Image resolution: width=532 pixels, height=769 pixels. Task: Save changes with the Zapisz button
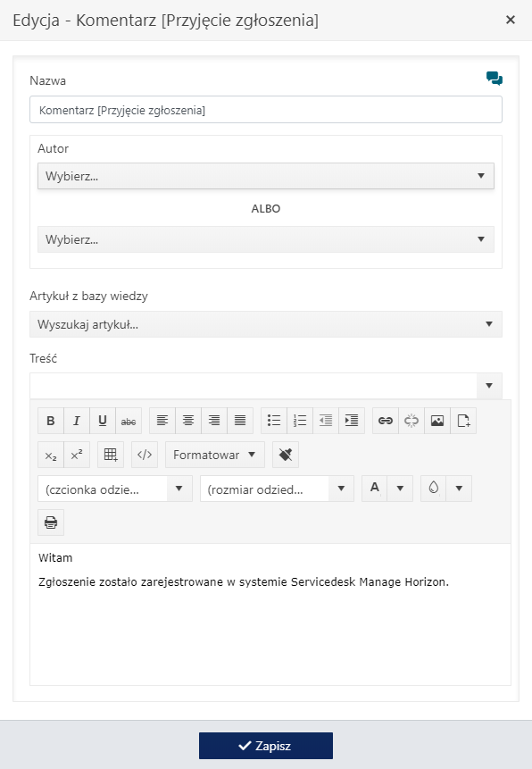[266, 746]
